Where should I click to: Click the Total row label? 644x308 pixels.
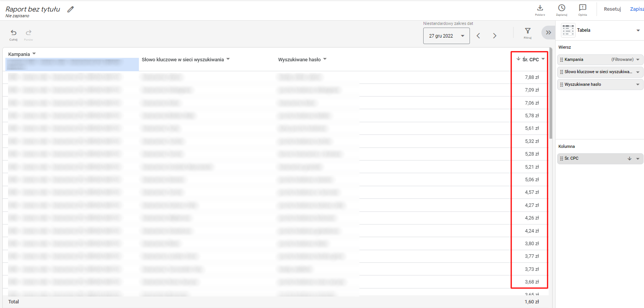pyautogui.click(x=14, y=302)
